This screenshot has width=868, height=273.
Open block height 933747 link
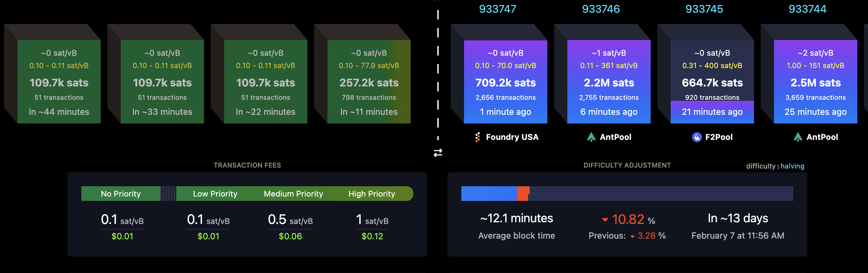point(497,9)
